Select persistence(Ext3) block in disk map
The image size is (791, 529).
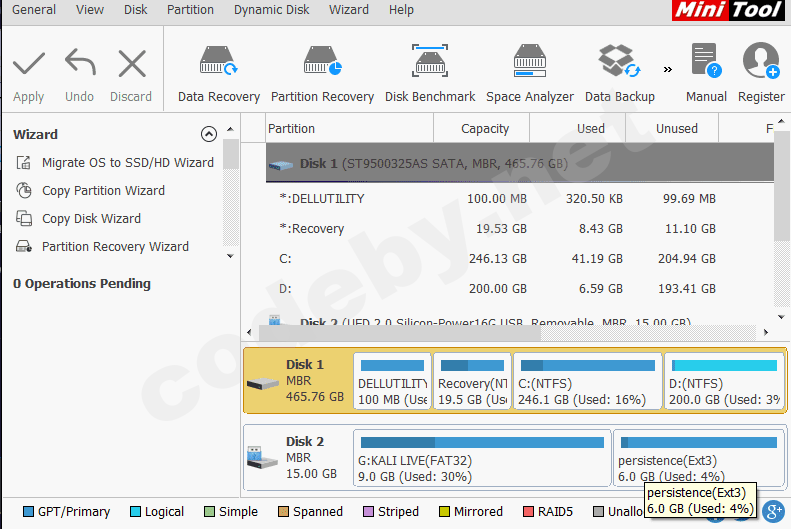pyautogui.click(x=699, y=458)
